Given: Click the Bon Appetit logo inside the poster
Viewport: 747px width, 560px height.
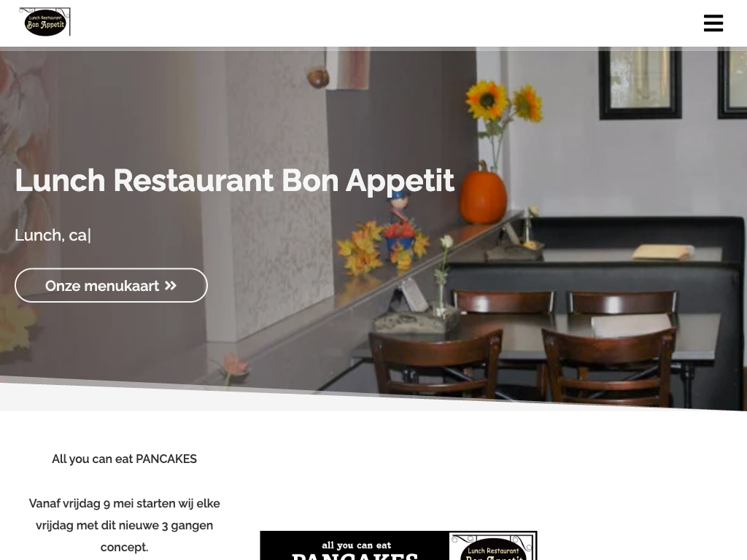Looking at the screenshot, I should tap(493, 547).
